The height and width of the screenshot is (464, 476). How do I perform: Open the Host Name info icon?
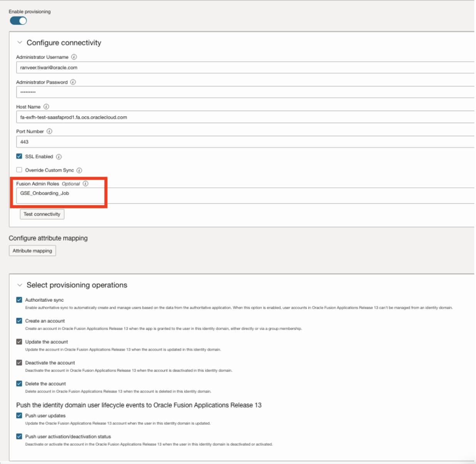47,107
